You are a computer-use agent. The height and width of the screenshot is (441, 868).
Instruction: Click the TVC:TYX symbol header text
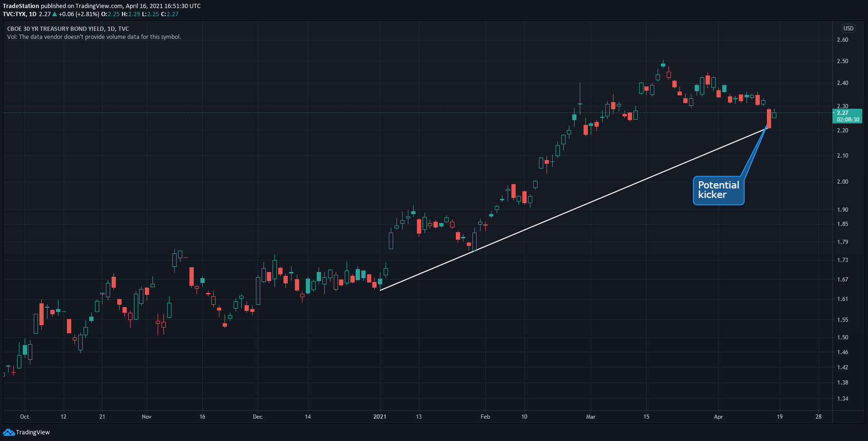[x=19, y=14]
